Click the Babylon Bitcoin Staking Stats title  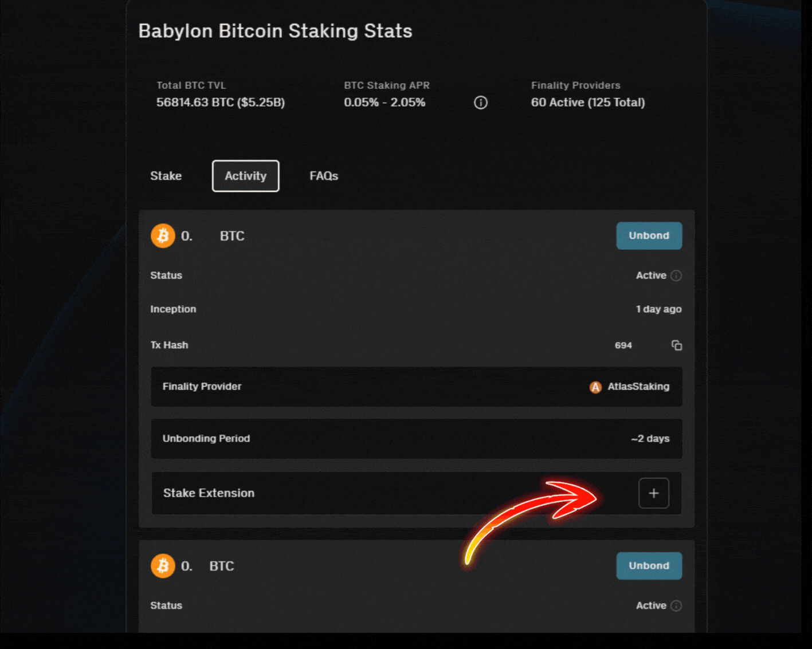275,31
